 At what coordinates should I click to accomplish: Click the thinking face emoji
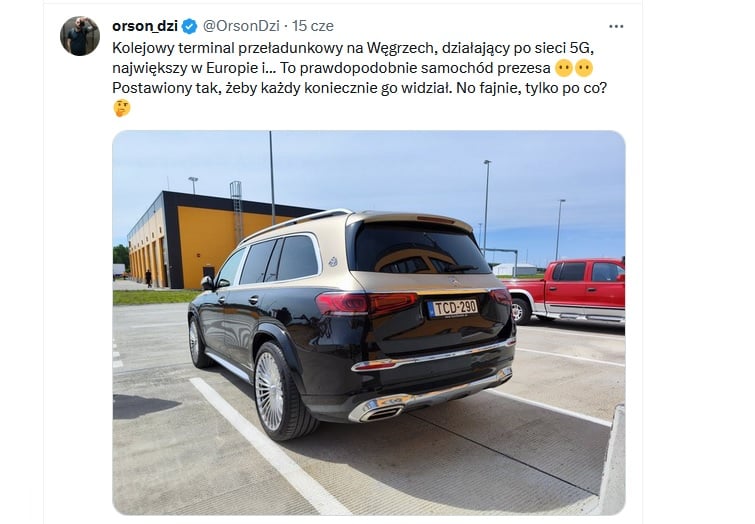point(122,108)
